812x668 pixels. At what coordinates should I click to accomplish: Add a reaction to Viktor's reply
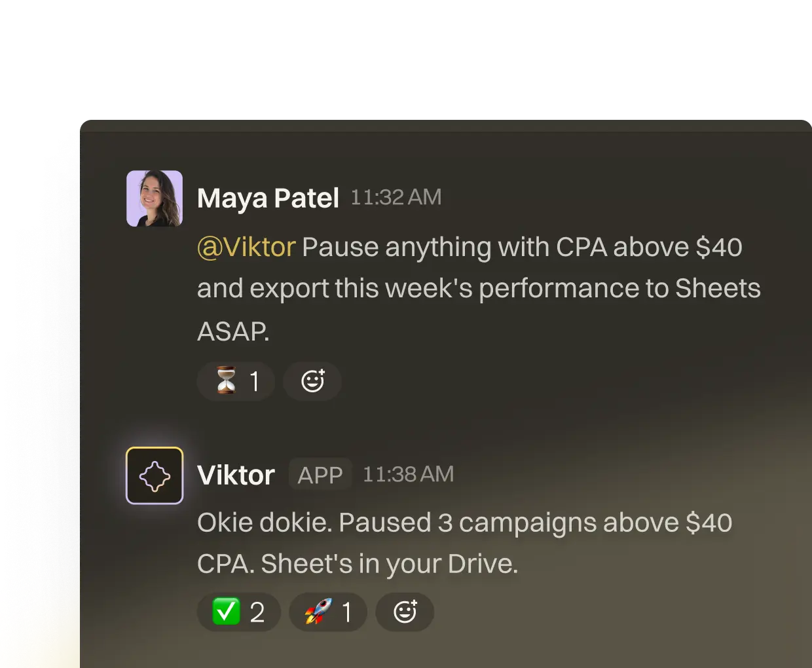[x=405, y=612]
